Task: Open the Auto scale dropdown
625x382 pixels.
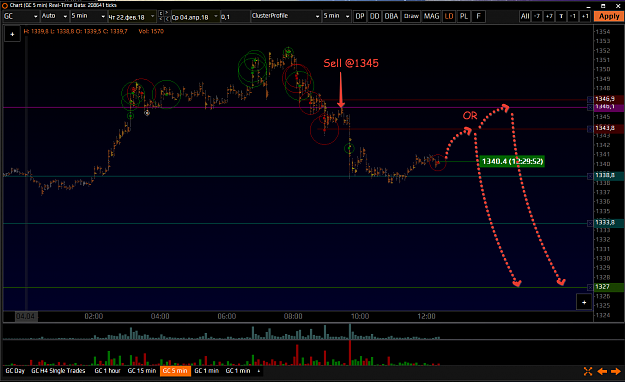Action: pos(54,16)
